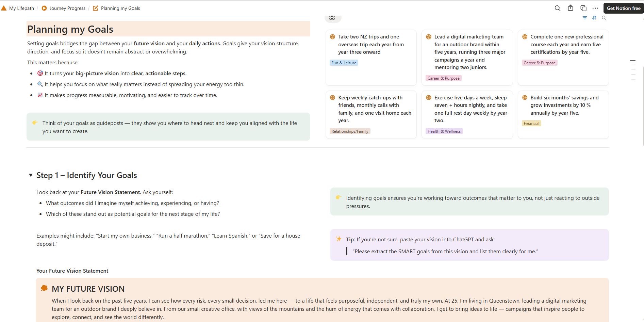Screen dimensions: 644x322
Task: Select the gallery view grid tab
Action: [x=332, y=18]
